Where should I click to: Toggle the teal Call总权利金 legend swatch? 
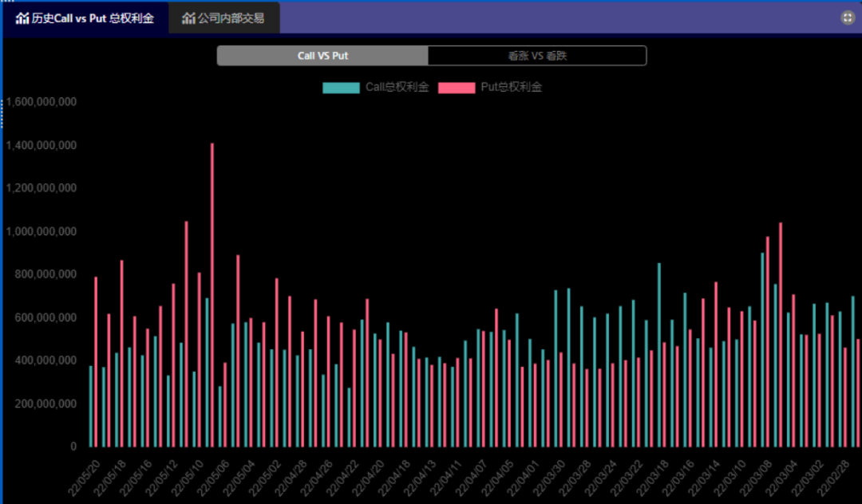(341, 88)
